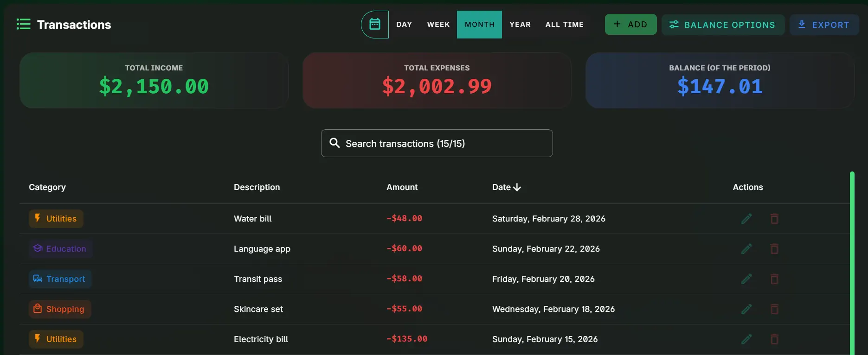The width and height of the screenshot is (868, 355).
Task: Sort by the Amount column header
Action: (x=402, y=187)
